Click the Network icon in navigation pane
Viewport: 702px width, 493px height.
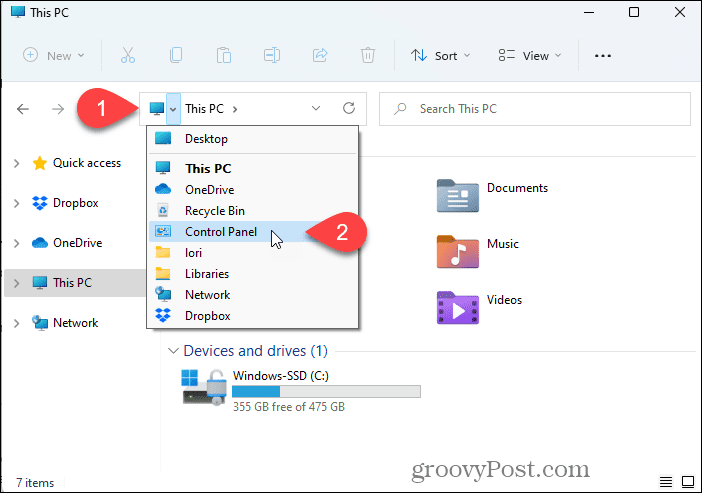(x=40, y=323)
